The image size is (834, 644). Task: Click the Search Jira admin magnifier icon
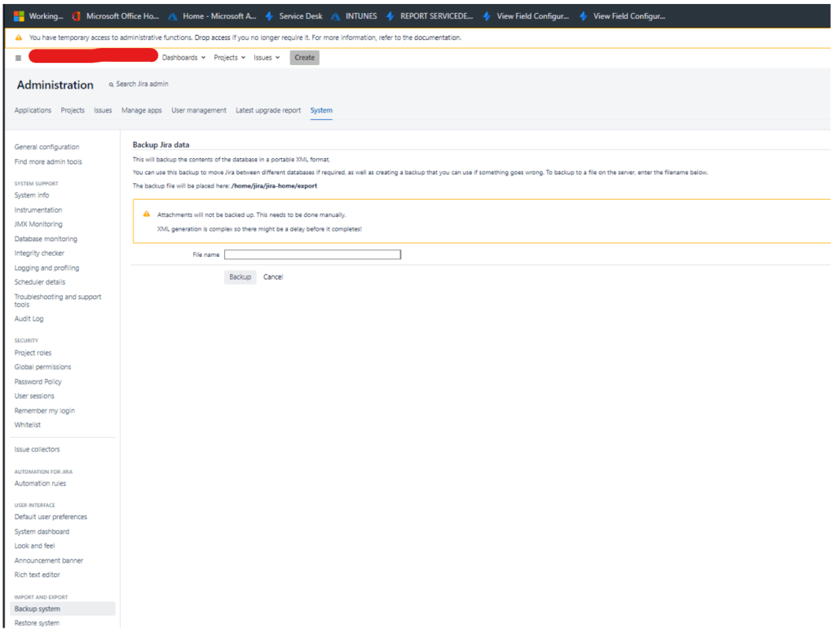(x=111, y=85)
